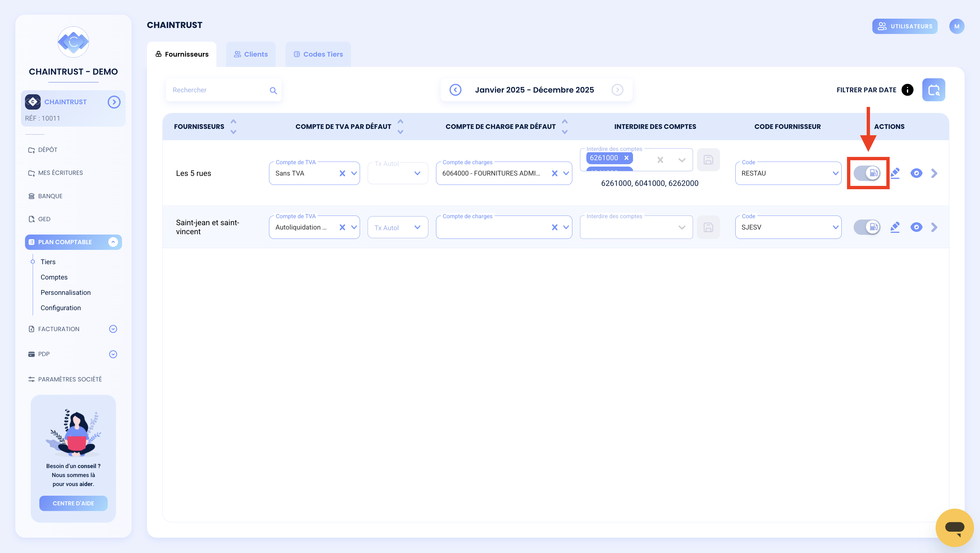Image resolution: width=980 pixels, height=553 pixels.
Task: Open Tx Autol dropdown for Saint-jean row
Action: point(417,228)
